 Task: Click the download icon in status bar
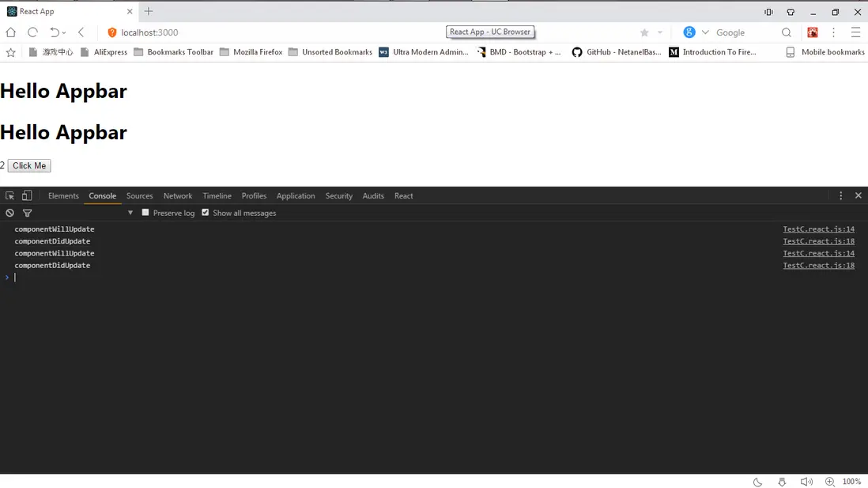pos(782,482)
